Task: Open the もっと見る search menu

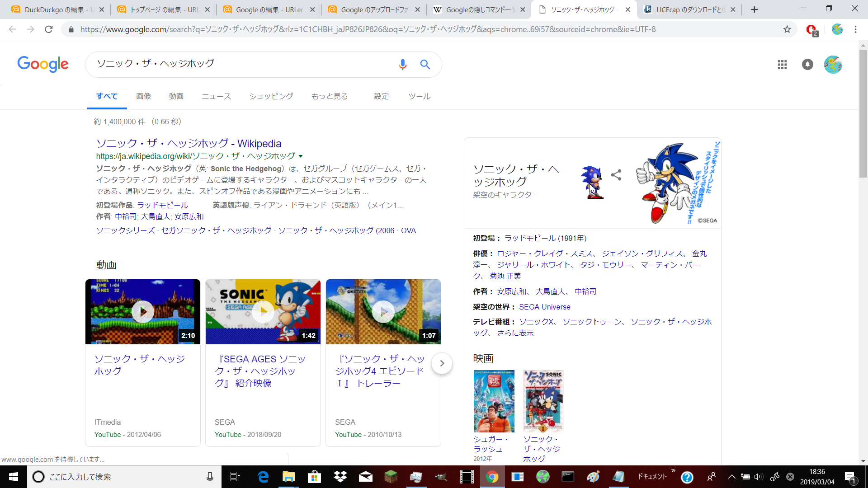Action: tap(330, 96)
